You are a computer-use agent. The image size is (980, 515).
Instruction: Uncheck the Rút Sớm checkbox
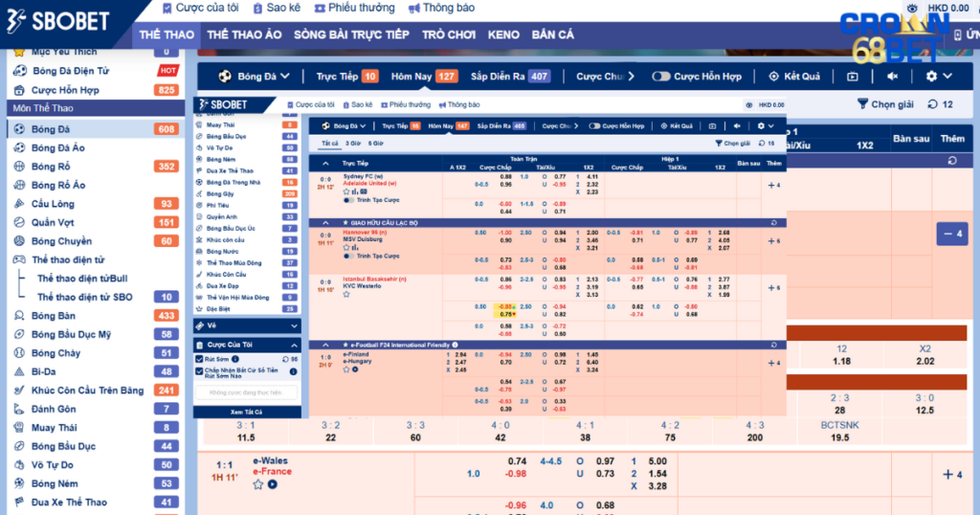click(199, 359)
